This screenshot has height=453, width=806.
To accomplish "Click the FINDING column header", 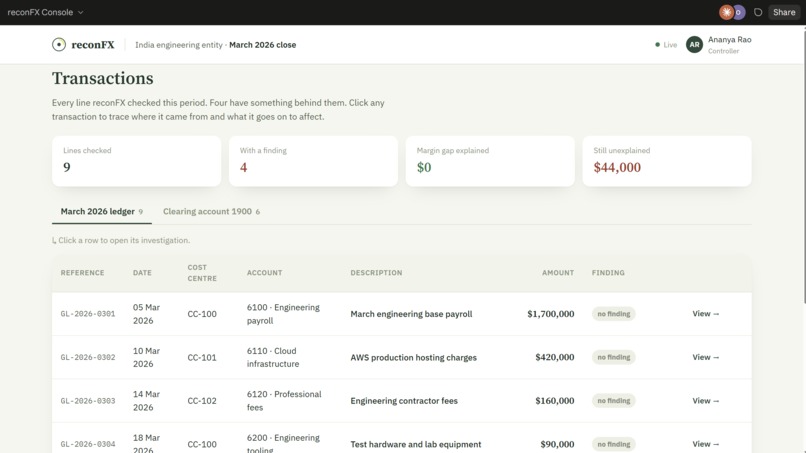I will pyautogui.click(x=608, y=273).
